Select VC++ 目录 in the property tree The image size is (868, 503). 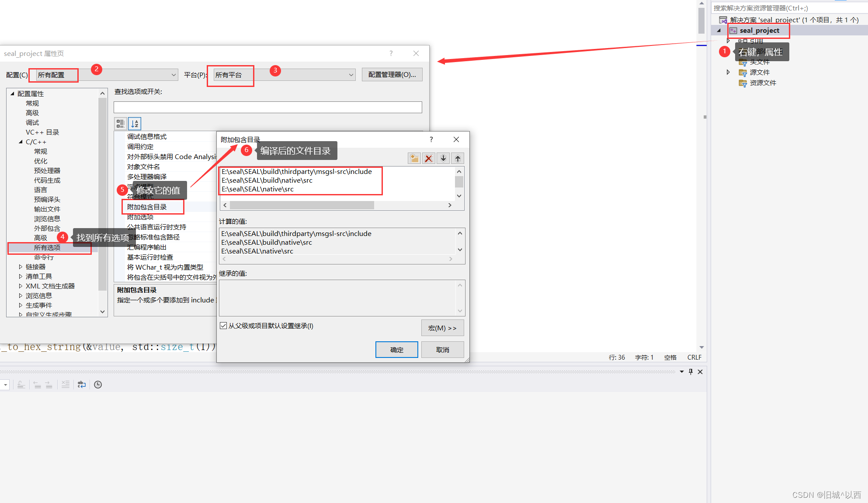42,132
